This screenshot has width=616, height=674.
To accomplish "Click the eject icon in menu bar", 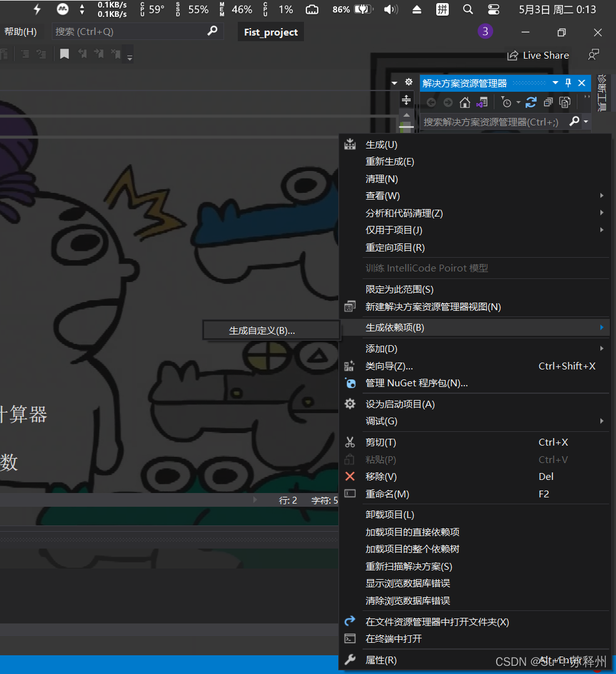I will (x=416, y=9).
